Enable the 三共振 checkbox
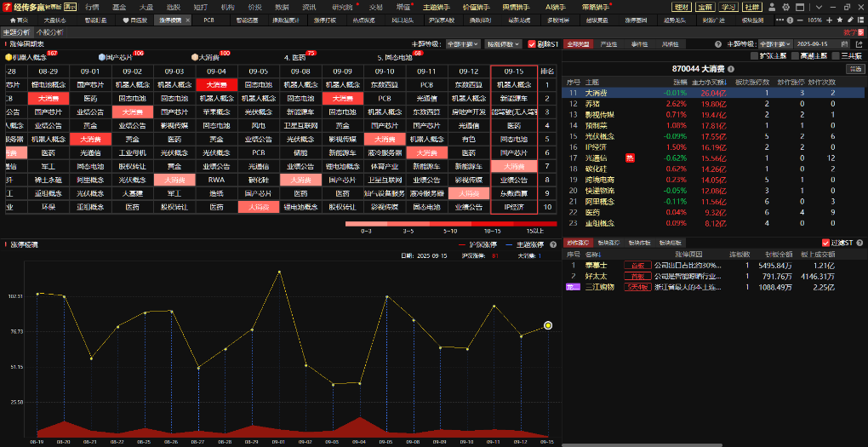This screenshot has height=447, width=868. point(836,55)
